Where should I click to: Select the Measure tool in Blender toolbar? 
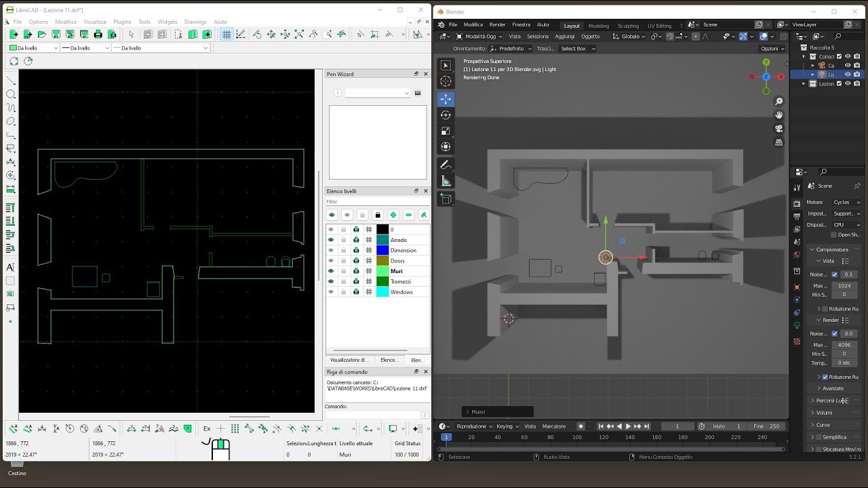click(446, 181)
